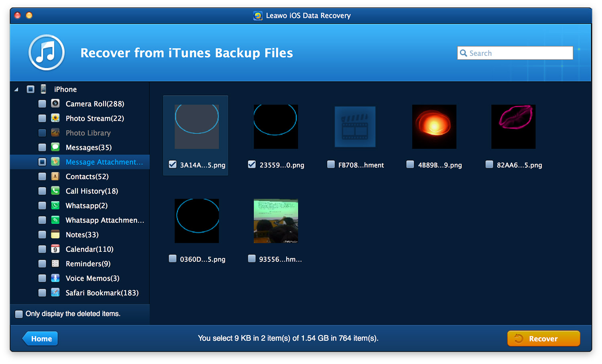Select Reminders(9) in the sidebar list

click(x=88, y=264)
